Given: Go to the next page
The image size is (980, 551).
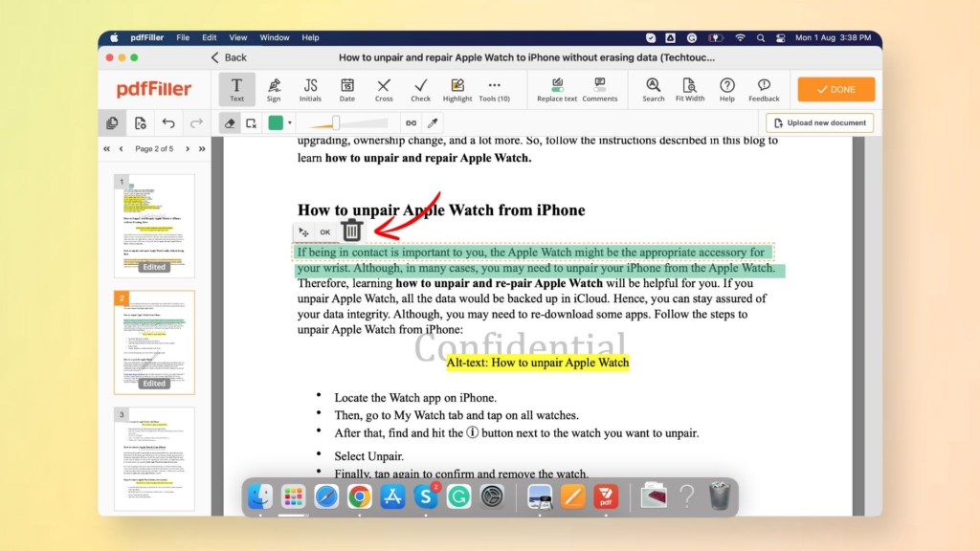Looking at the screenshot, I should point(188,148).
